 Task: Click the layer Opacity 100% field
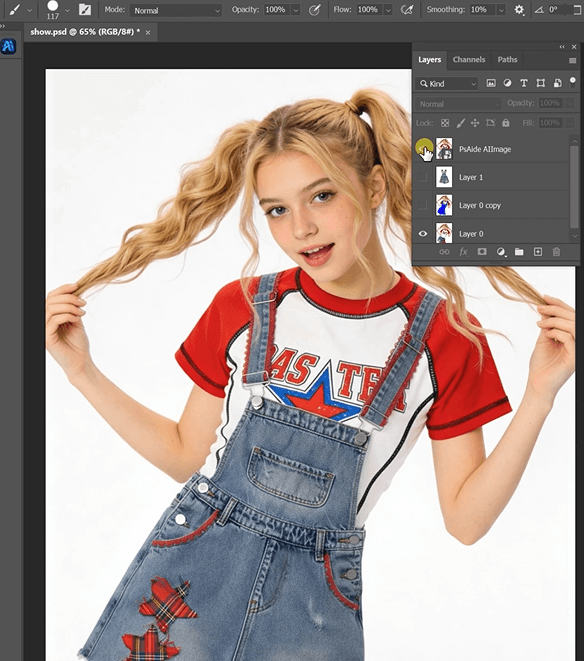(x=550, y=103)
